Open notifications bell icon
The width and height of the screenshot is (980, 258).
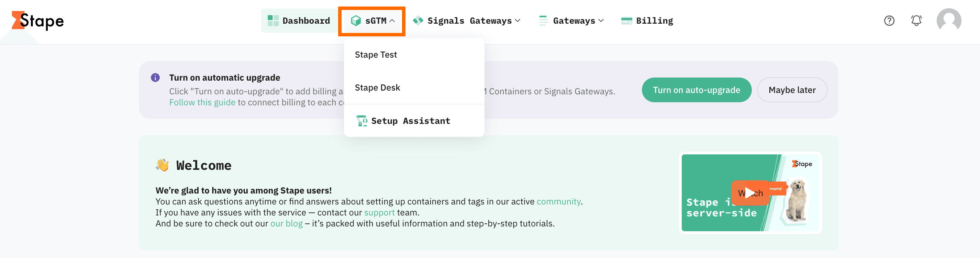[916, 21]
